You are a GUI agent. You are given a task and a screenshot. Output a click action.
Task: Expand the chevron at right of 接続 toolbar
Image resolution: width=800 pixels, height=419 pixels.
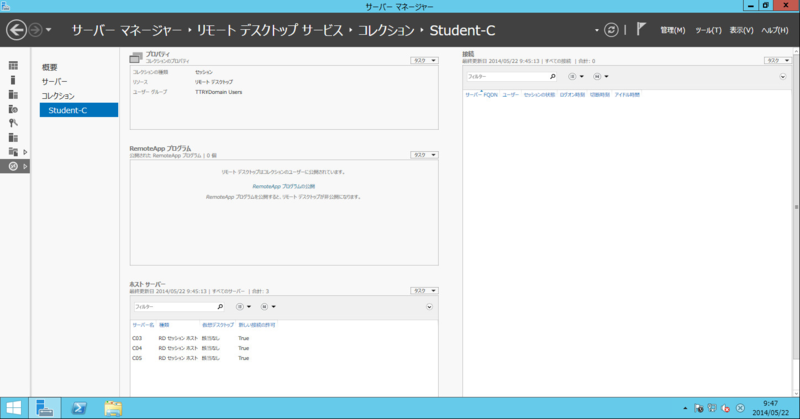click(783, 77)
